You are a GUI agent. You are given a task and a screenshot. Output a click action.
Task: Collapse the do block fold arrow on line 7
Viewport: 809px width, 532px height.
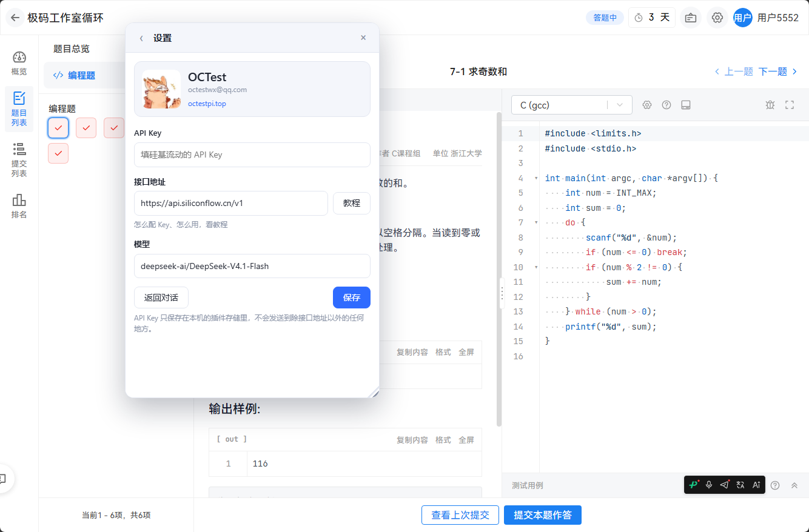(x=535, y=223)
